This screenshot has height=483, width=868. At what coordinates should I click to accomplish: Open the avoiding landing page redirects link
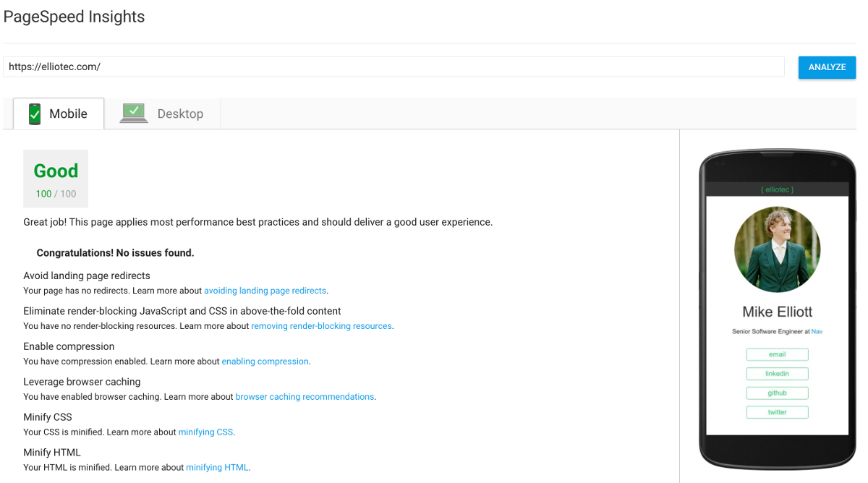265,291
